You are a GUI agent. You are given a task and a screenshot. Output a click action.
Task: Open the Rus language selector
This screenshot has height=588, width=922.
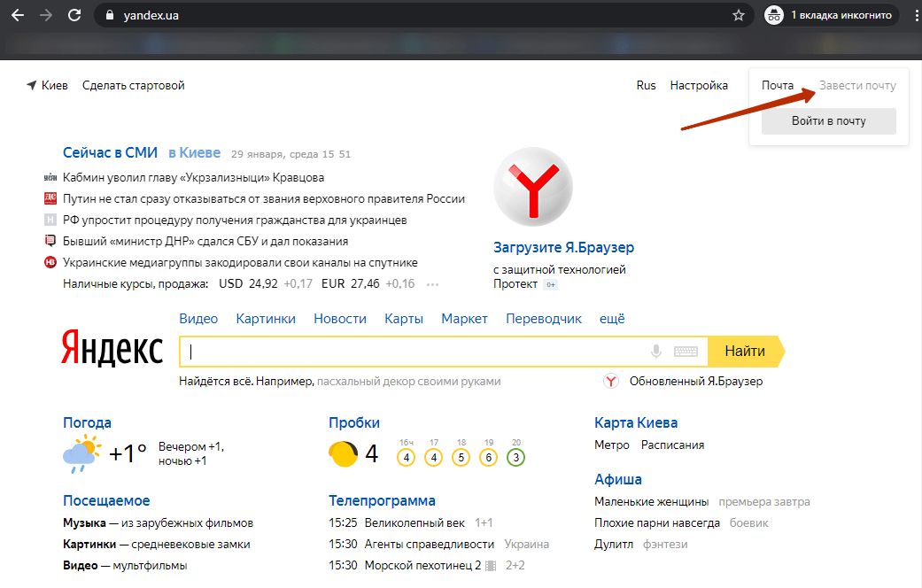pos(646,85)
